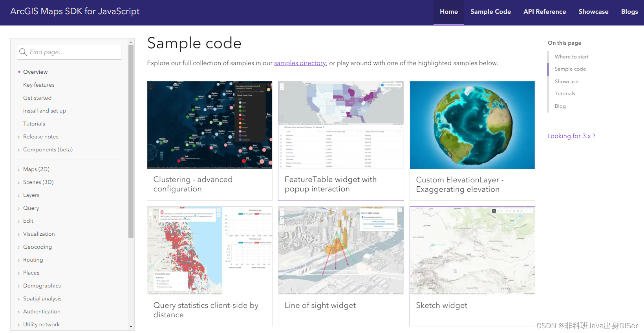Screen dimensions: 644x333
Task: Expand Visualization section chevron
Action: [x=18, y=234]
